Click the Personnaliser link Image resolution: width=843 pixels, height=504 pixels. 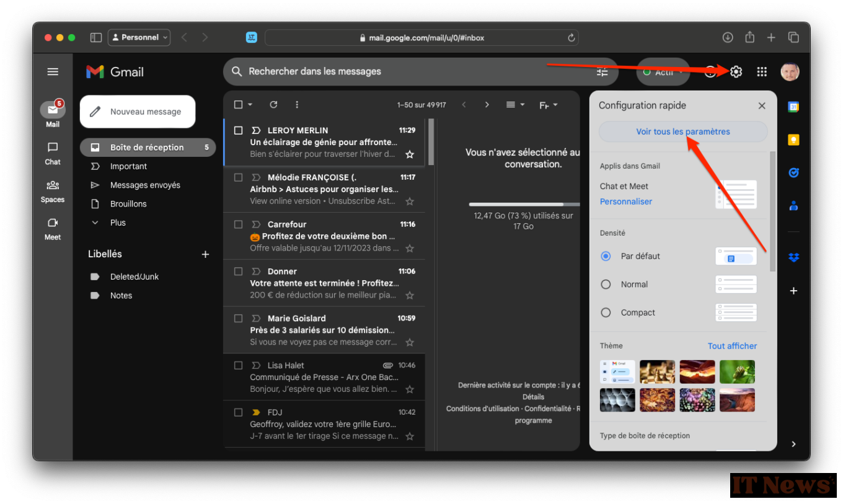625,201
